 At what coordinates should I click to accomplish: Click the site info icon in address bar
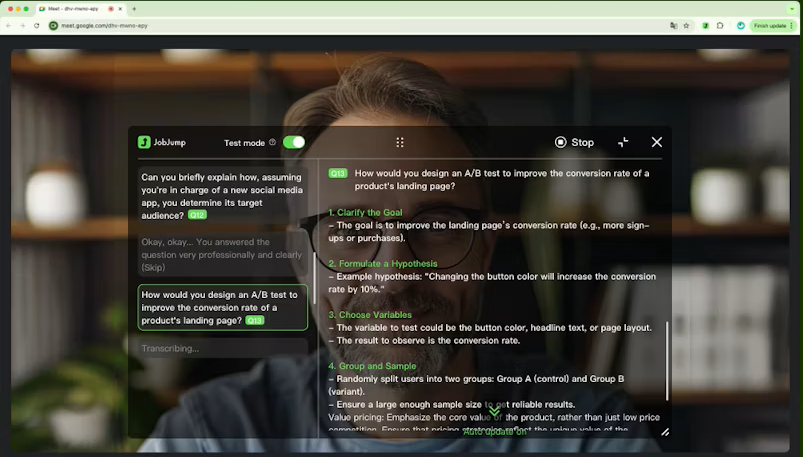[x=53, y=26]
